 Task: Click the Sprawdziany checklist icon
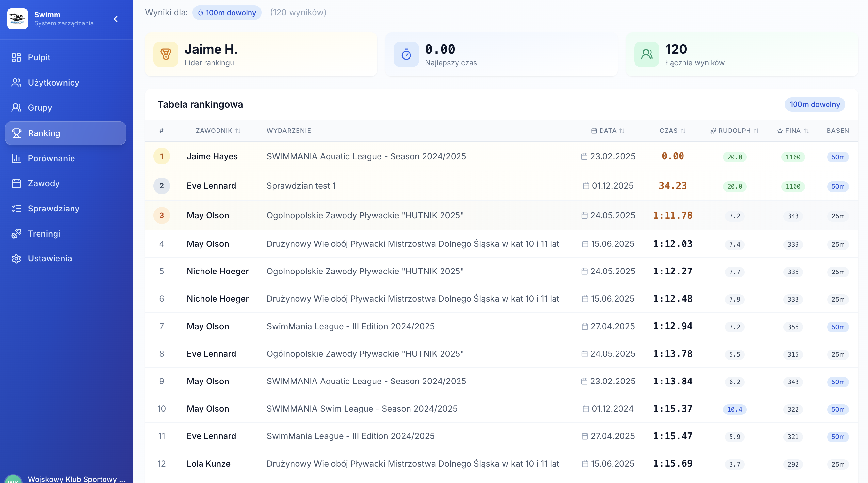[x=16, y=209]
